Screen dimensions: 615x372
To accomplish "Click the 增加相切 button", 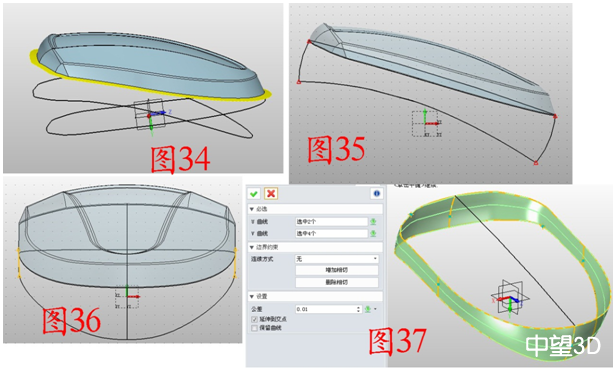I will (x=337, y=270).
